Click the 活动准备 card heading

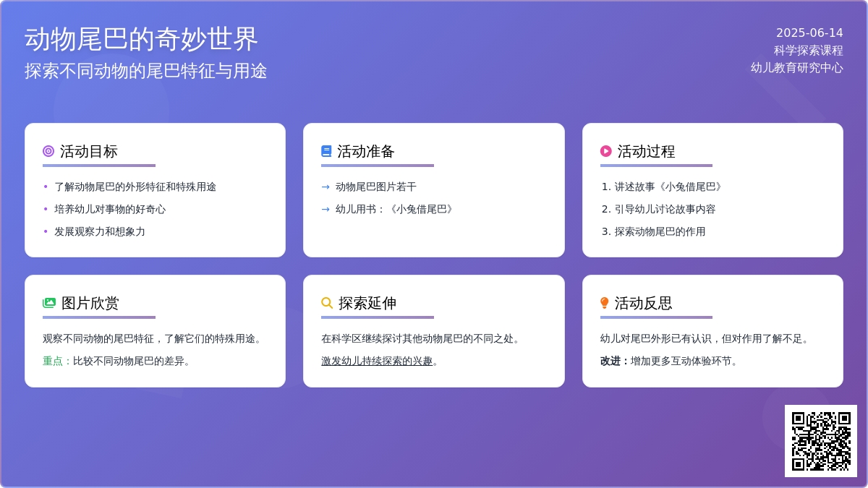366,151
